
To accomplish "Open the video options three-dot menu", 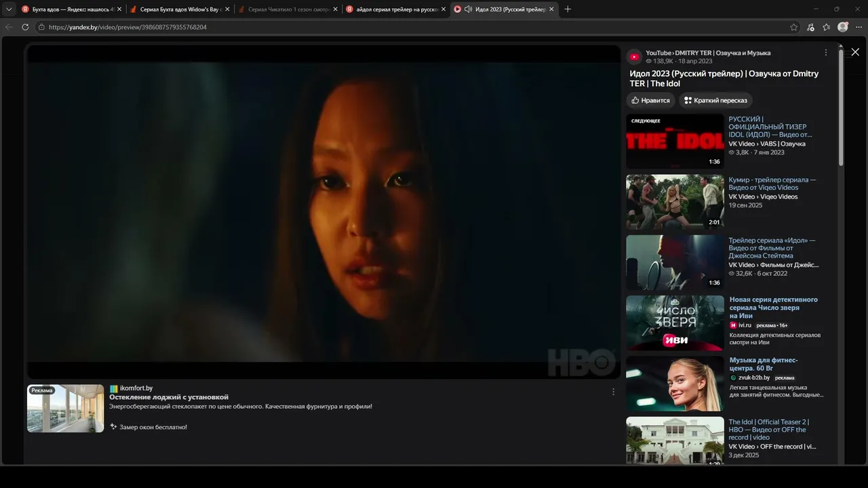I will point(825,53).
